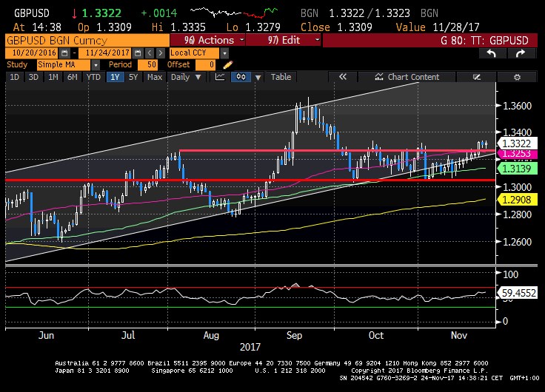
Task: Open the 90 Actions menu
Action: 207,40
